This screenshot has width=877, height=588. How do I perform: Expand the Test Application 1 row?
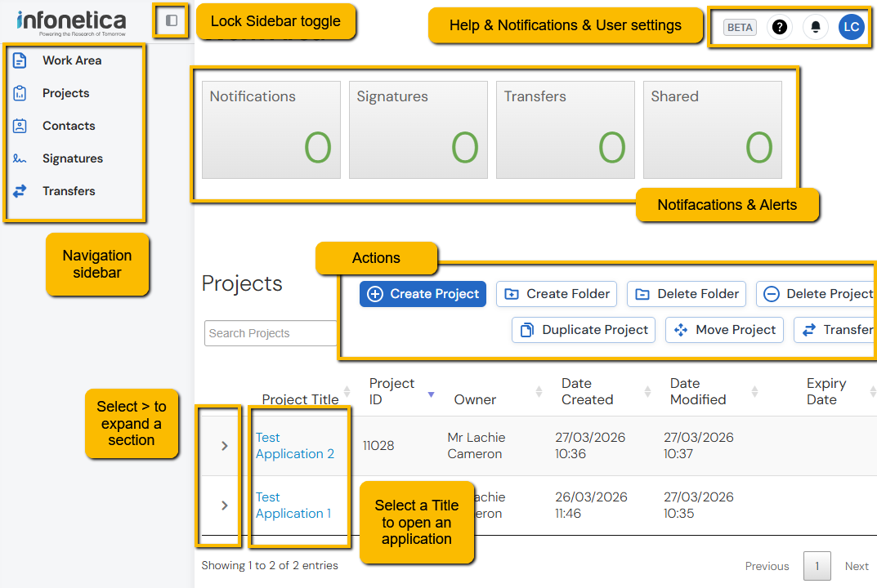coord(225,506)
